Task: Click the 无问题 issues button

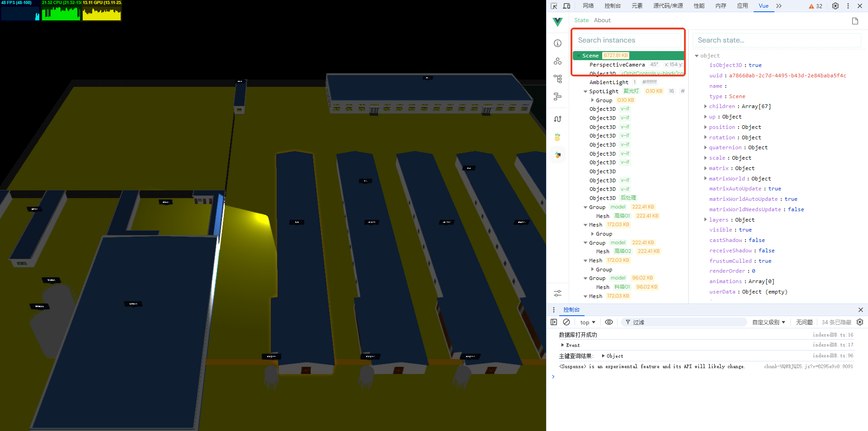Action: (804, 322)
